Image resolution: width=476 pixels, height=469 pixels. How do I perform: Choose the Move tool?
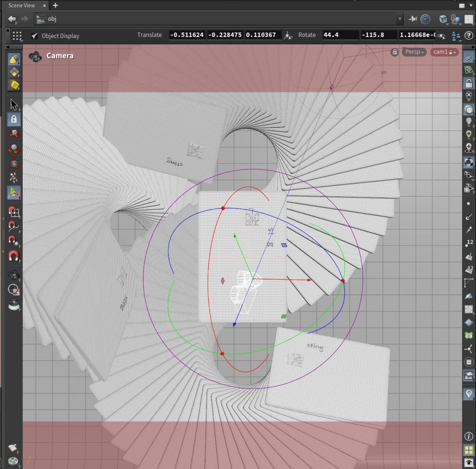click(13, 134)
